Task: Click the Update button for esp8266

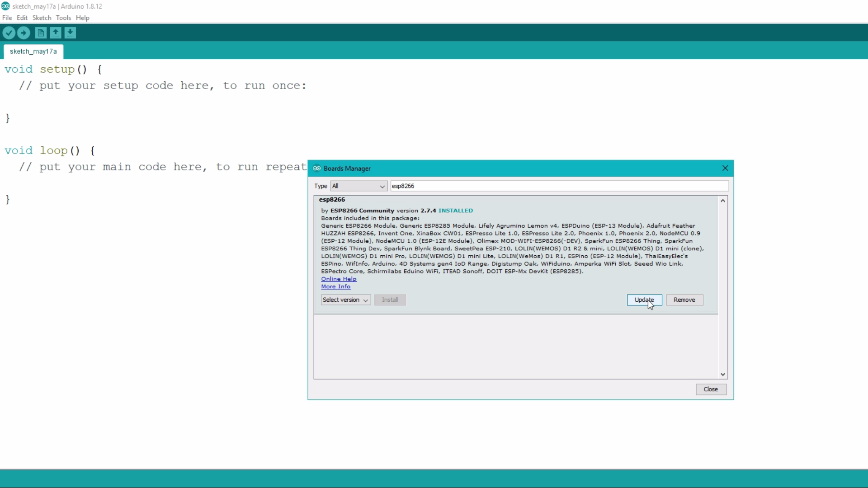Action: coord(644,300)
